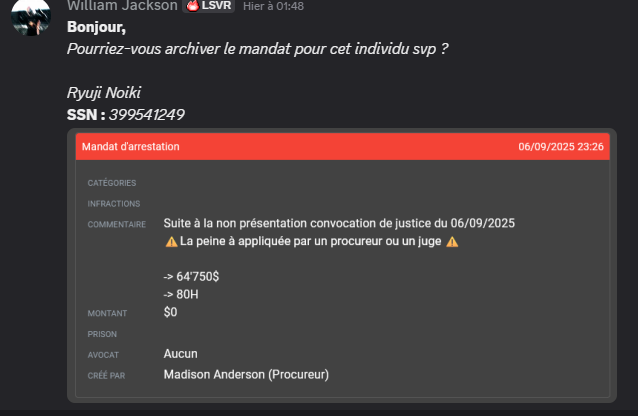The width and height of the screenshot is (638, 416).
Task: Click William Jackson's profile avatar
Action: tap(30, 14)
